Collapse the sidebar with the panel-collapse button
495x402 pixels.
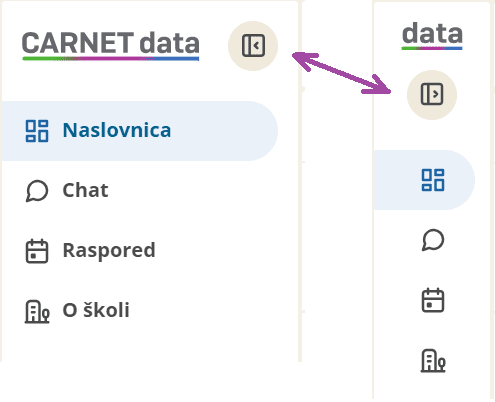tap(253, 46)
